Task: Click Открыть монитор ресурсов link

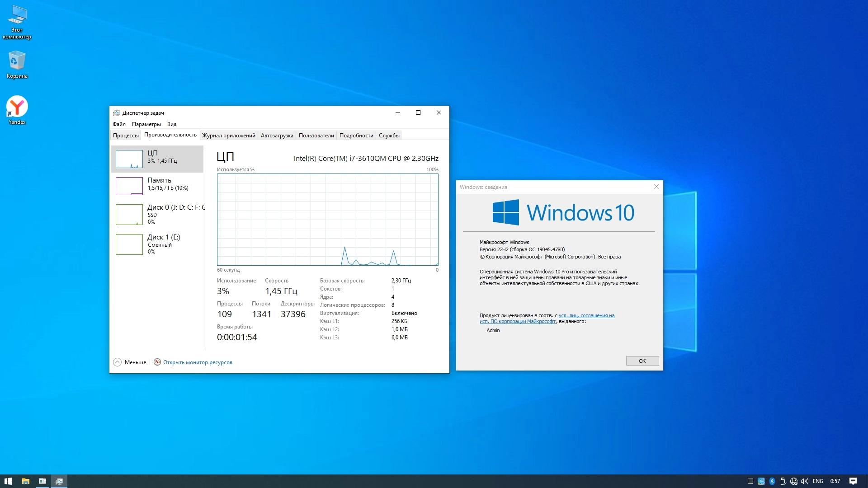Action: [198, 362]
